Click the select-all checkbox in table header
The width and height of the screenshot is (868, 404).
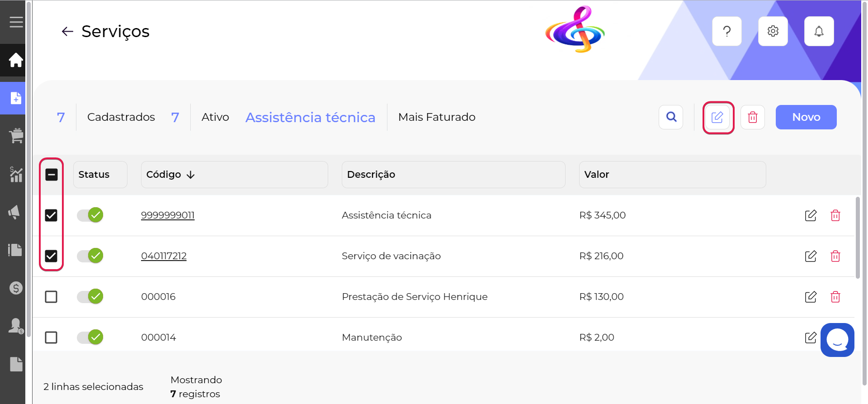51,174
